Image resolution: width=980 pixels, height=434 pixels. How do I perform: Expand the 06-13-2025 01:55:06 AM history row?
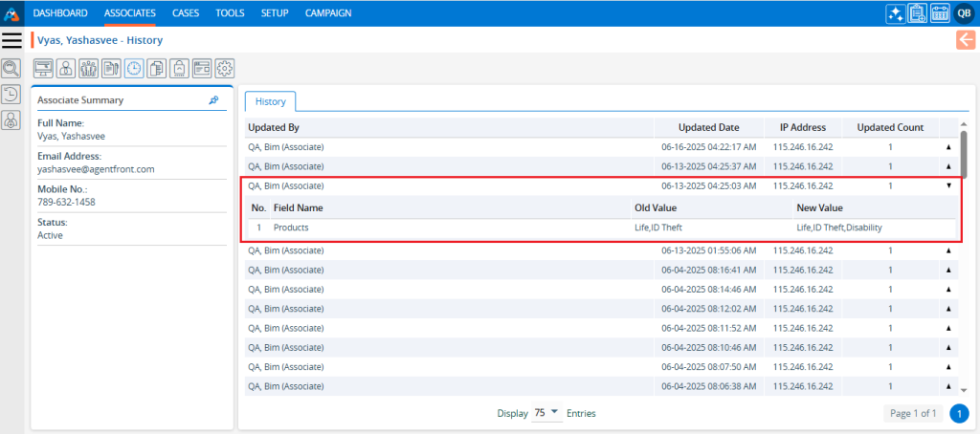(948, 250)
